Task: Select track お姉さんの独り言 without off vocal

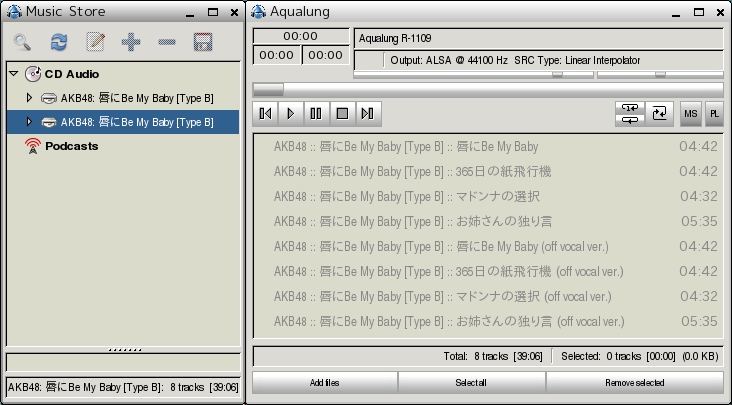Action: point(488,222)
